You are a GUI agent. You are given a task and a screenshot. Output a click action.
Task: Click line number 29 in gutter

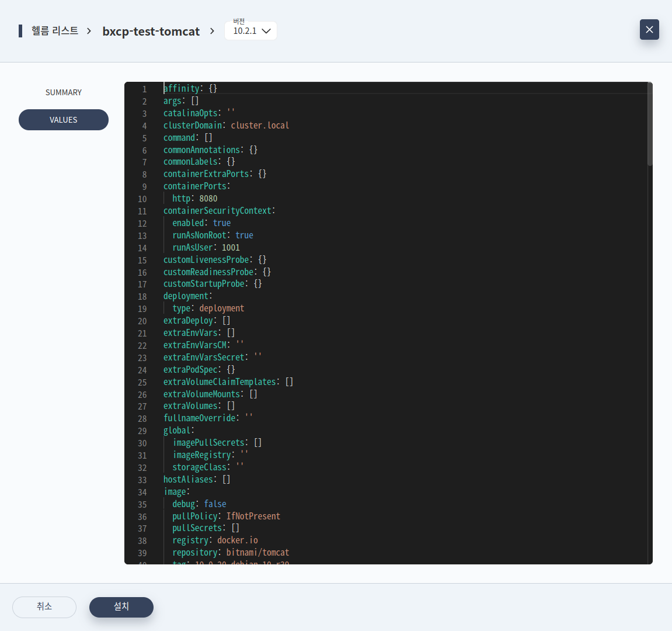point(142,431)
